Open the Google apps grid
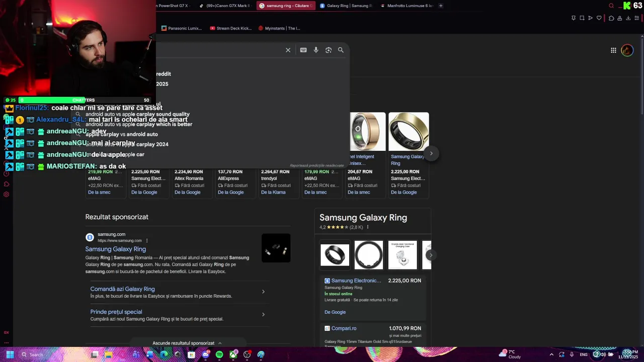 point(613,50)
